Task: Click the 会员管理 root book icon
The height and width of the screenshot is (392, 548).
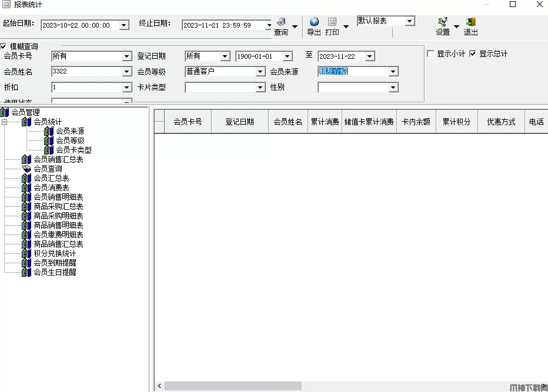Action: (5, 112)
